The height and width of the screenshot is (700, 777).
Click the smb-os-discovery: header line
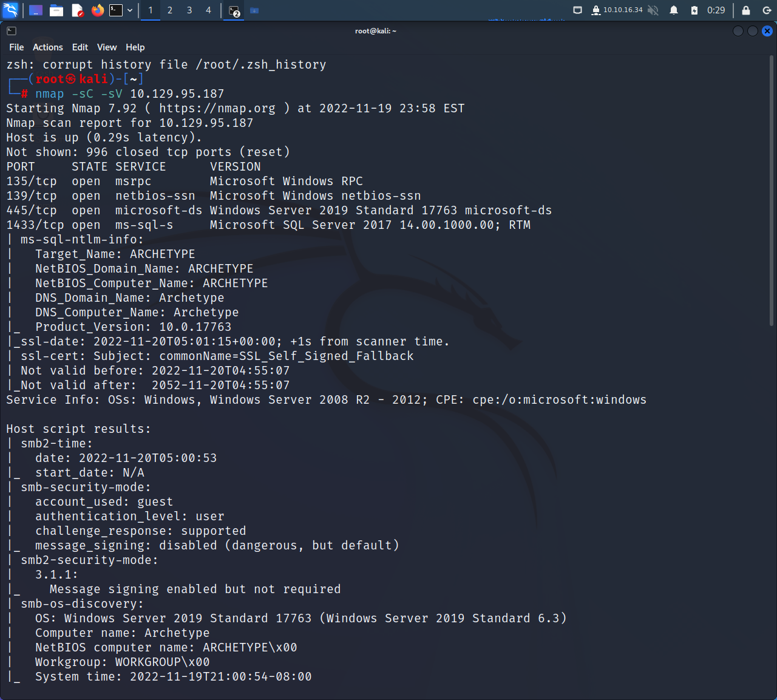[83, 603]
